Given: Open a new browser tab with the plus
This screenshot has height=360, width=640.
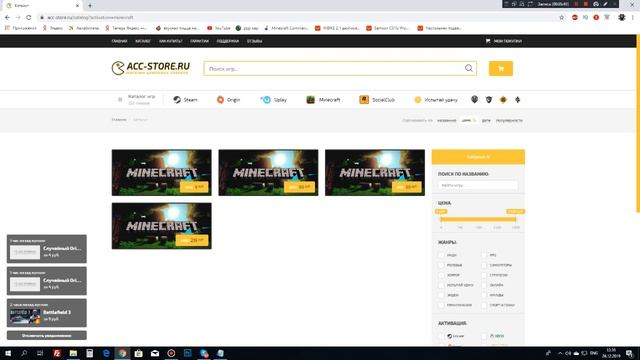Looking at the screenshot, I should click(x=90, y=6).
